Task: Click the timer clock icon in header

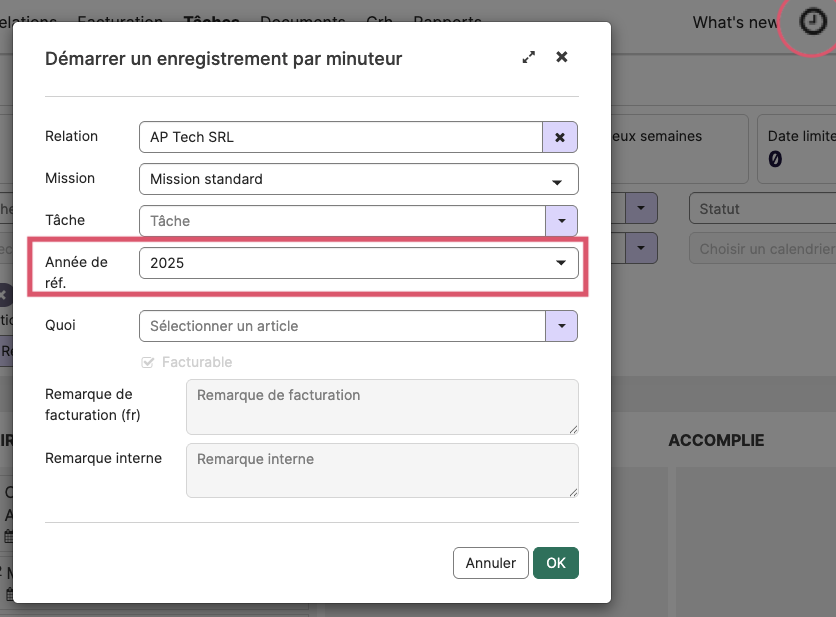Action: pos(813,22)
